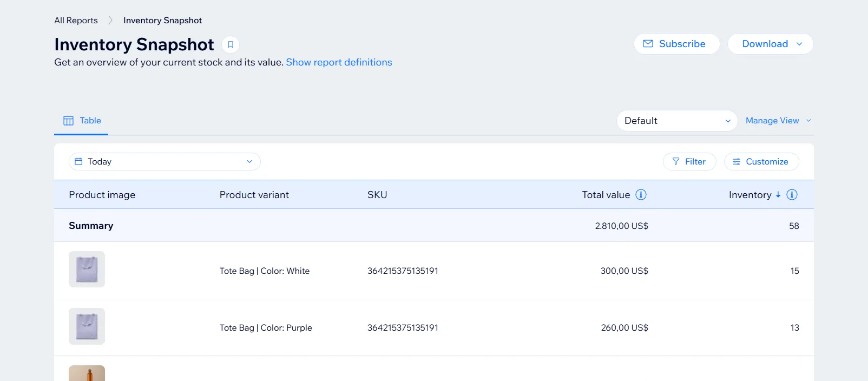Viewport: 868px width, 381px height.
Task: Open the Download dropdown button
Action: point(770,44)
